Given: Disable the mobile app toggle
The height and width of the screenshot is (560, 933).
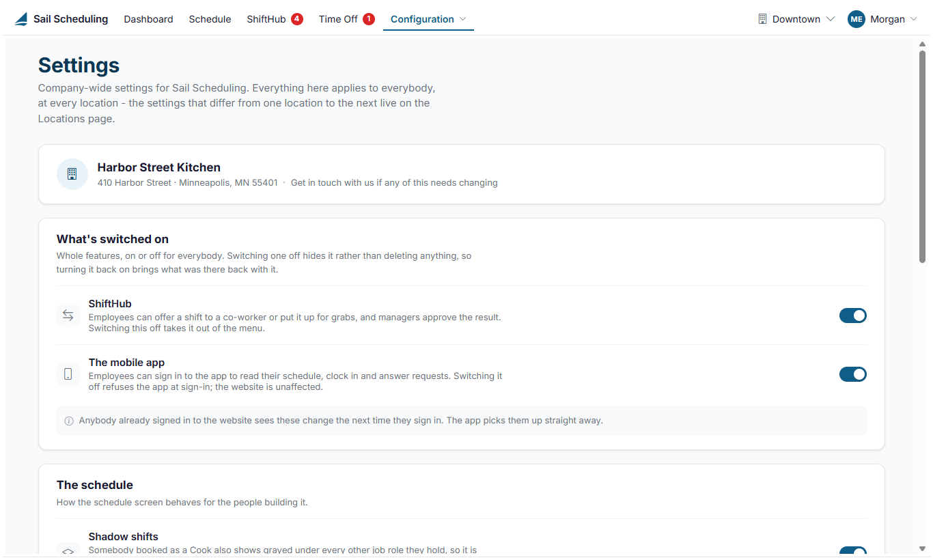Looking at the screenshot, I should (x=853, y=374).
